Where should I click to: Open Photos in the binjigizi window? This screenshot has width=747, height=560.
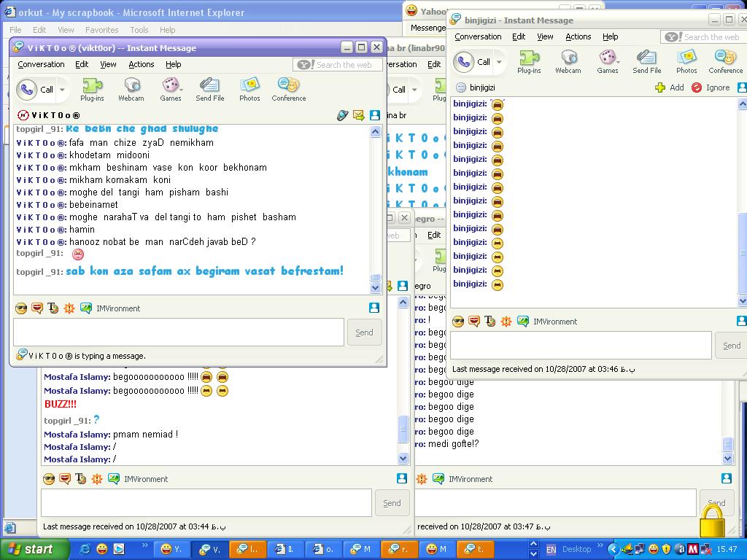(686, 62)
